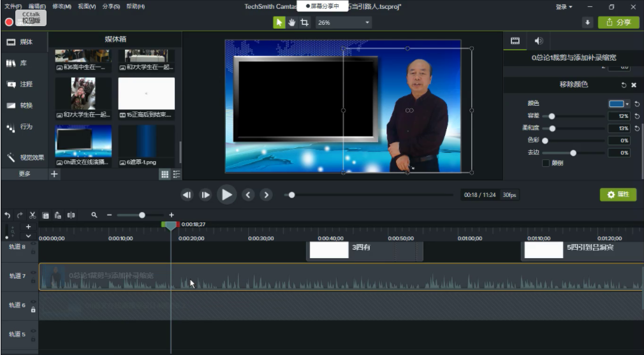This screenshot has height=355, width=644.
Task: Toggle lock on 轨道 8
Action: click(33, 252)
